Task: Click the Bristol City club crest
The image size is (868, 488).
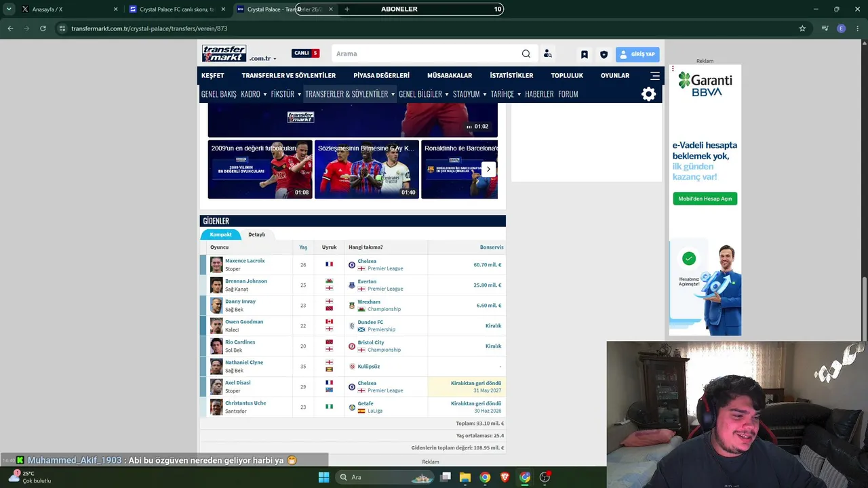Action: [x=352, y=346]
